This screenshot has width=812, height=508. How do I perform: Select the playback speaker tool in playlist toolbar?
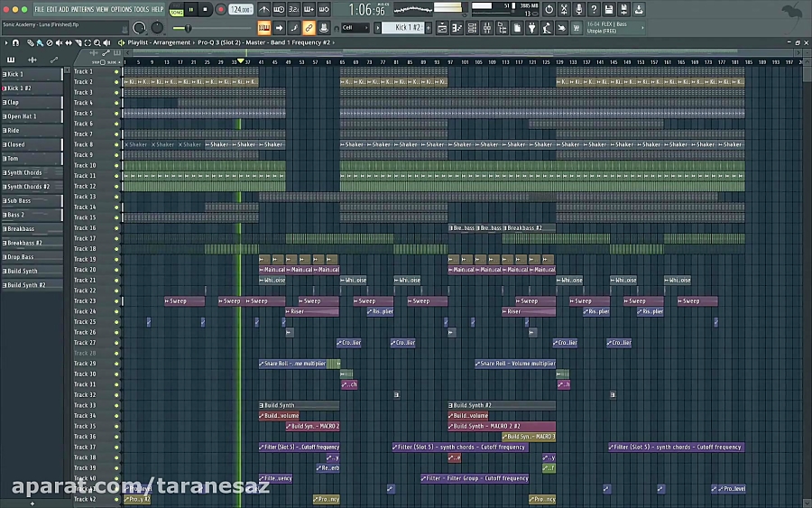pyautogui.click(x=106, y=43)
